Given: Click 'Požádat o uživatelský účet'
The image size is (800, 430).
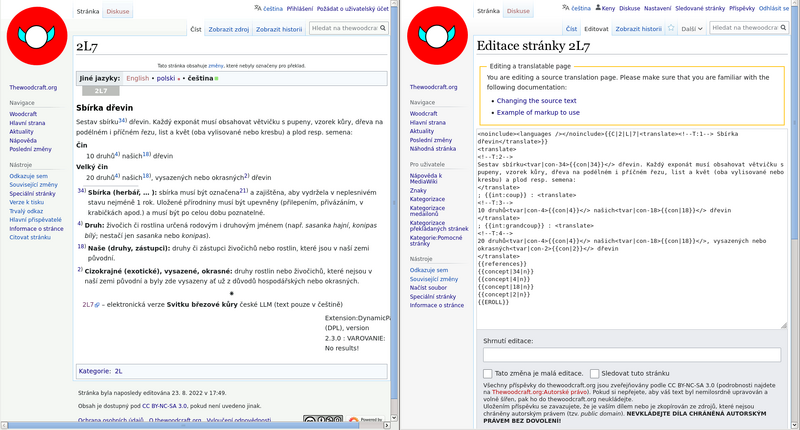Looking at the screenshot, I should point(353,9).
